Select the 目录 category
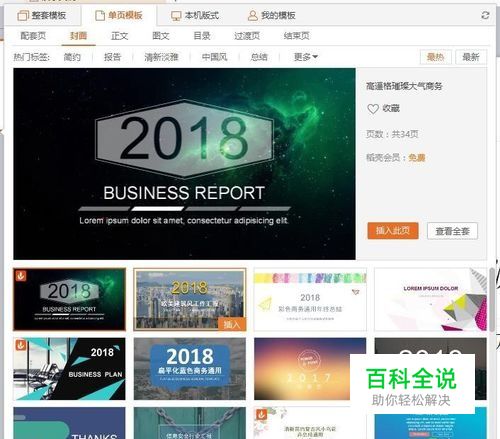Viewport: 500px width, 439px height. point(202,36)
